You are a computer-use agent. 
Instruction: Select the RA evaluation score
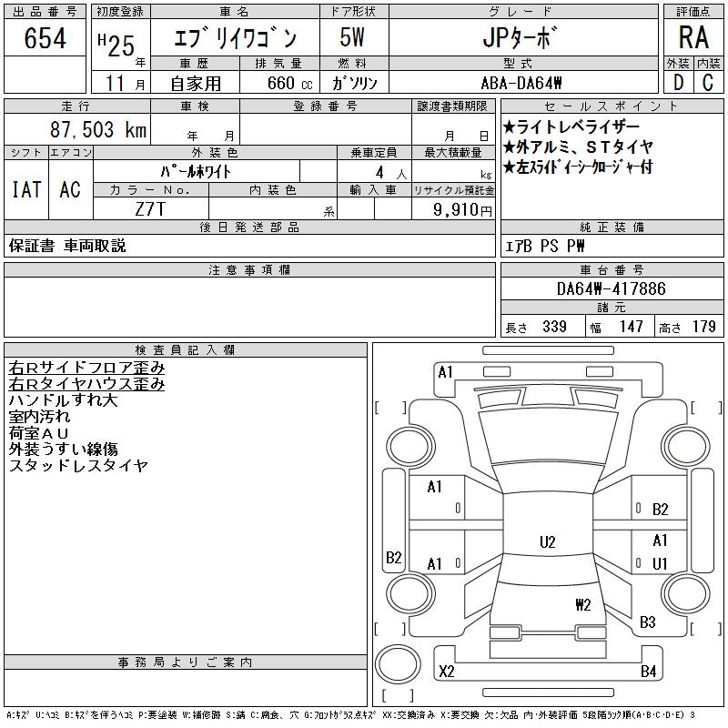point(693,37)
